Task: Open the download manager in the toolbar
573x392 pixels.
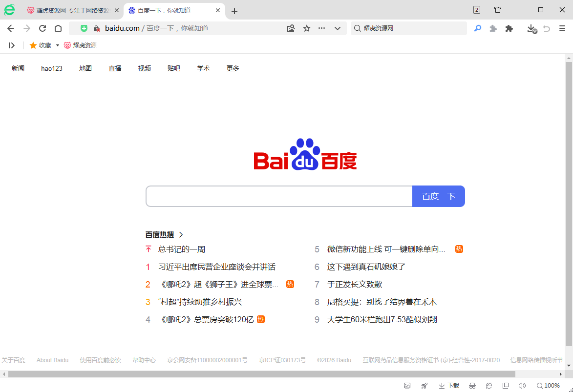Action: pos(531,28)
